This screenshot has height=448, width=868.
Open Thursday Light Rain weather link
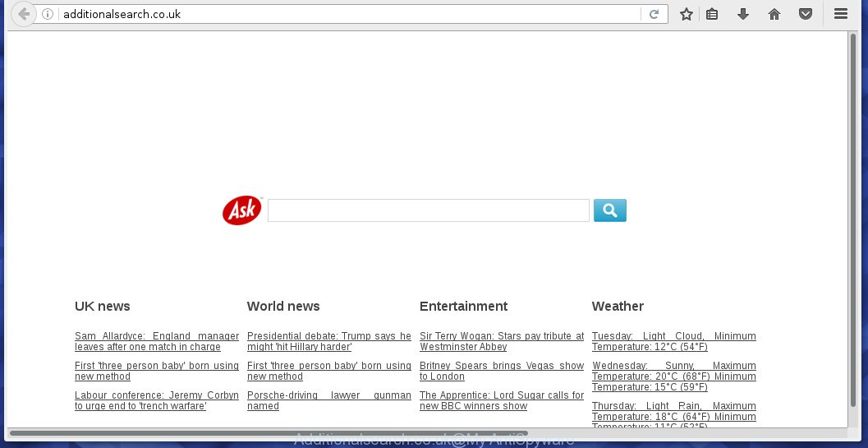click(673, 413)
